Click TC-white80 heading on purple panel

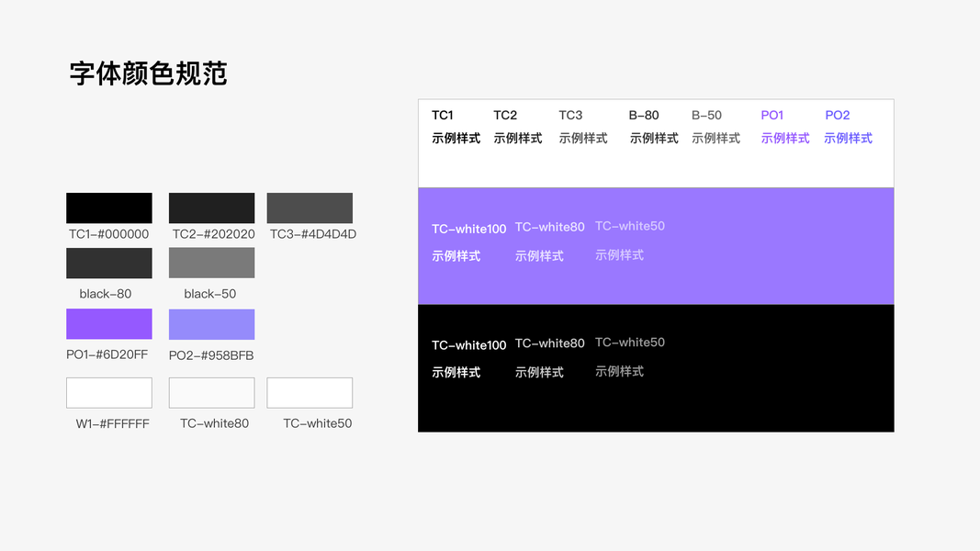pyautogui.click(x=549, y=228)
